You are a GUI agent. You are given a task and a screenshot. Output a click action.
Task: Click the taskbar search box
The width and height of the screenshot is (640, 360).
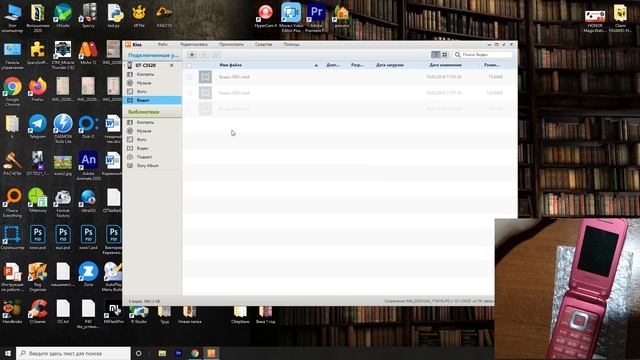(x=73, y=353)
